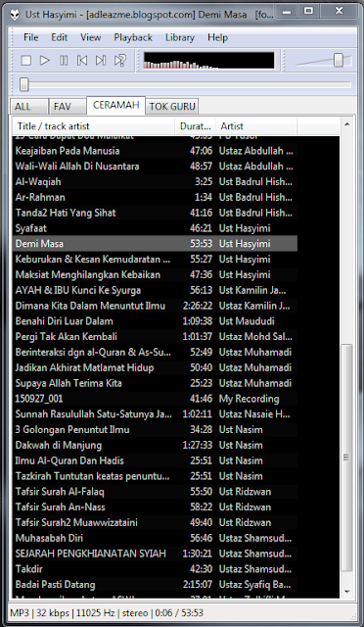Click the playlist scrollbar up arrow
Image resolution: width=364 pixels, height=627 pixels.
pos(346,124)
